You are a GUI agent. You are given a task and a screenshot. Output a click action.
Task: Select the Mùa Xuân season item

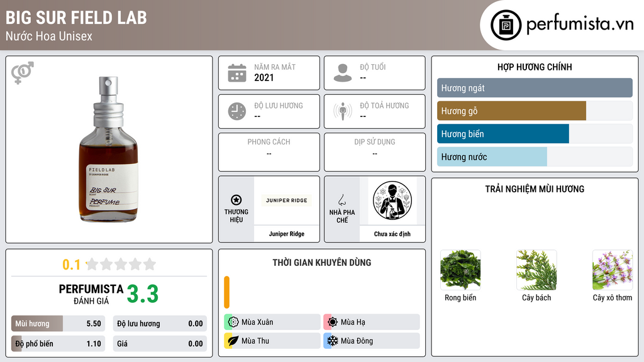pos(272,322)
